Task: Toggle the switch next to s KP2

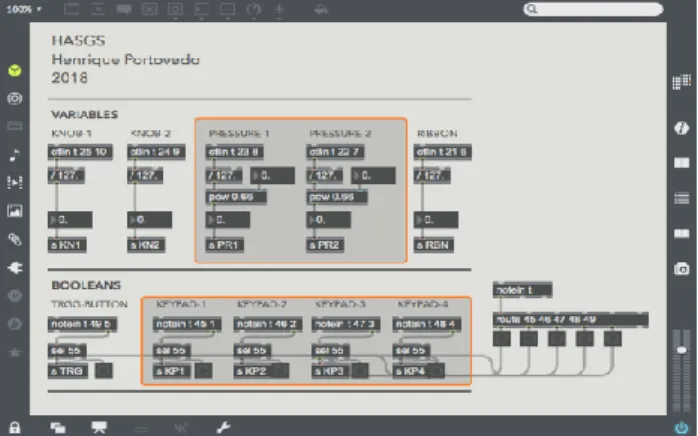Action: tap(281, 371)
